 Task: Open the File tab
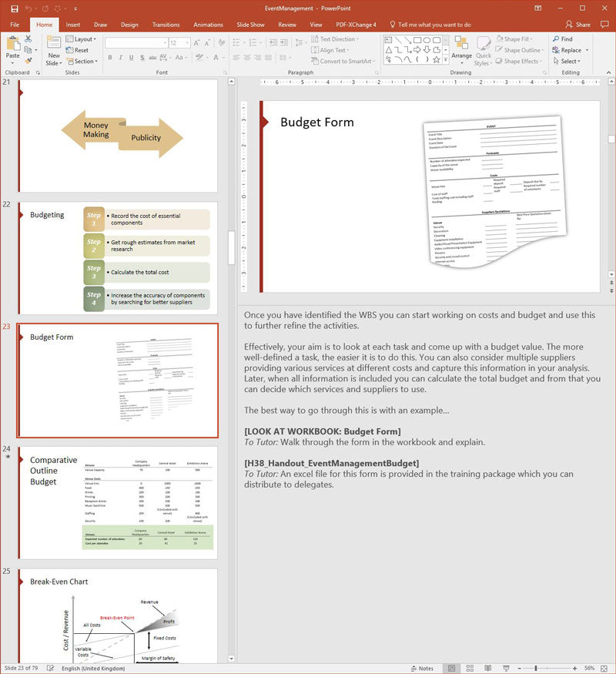point(15,25)
